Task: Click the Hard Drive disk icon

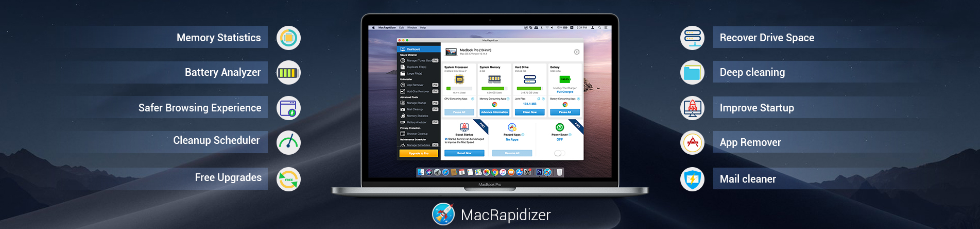Action: click(x=529, y=79)
